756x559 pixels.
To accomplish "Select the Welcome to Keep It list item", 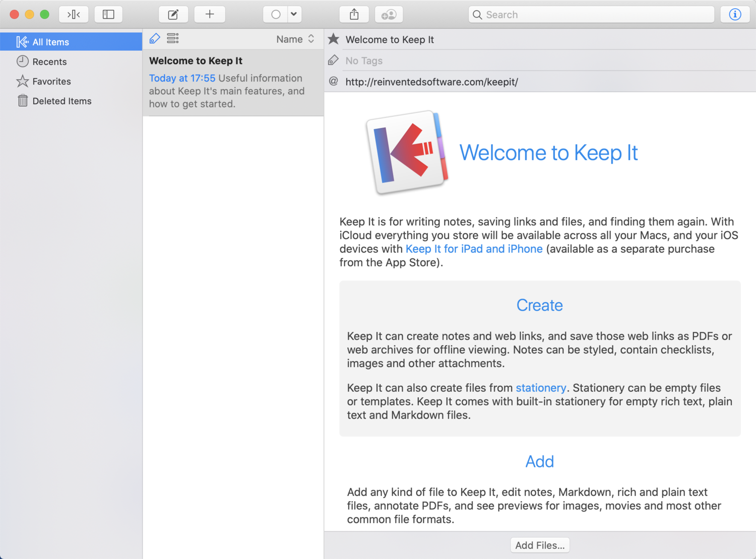I will pos(233,83).
